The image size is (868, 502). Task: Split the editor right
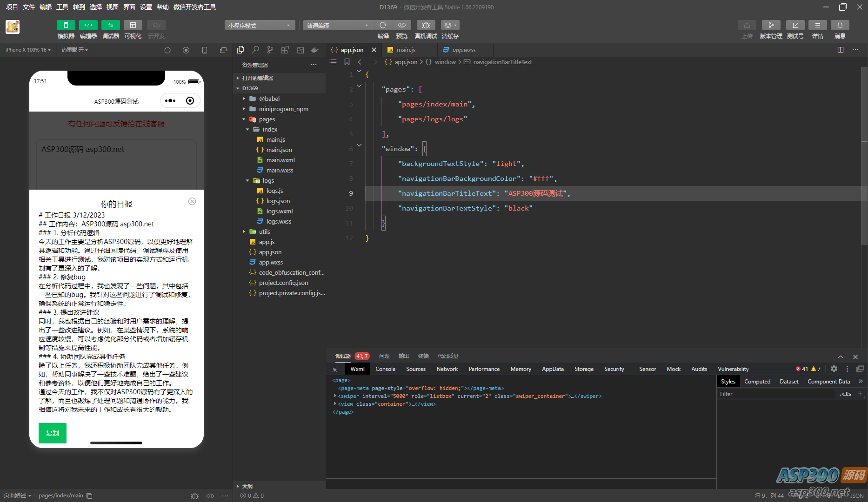pyautogui.click(x=840, y=50)
